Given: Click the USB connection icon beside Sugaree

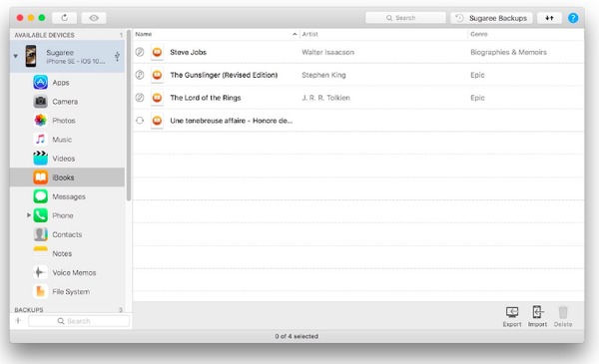Looking at the screenshot, I should [x=117, y=56].
